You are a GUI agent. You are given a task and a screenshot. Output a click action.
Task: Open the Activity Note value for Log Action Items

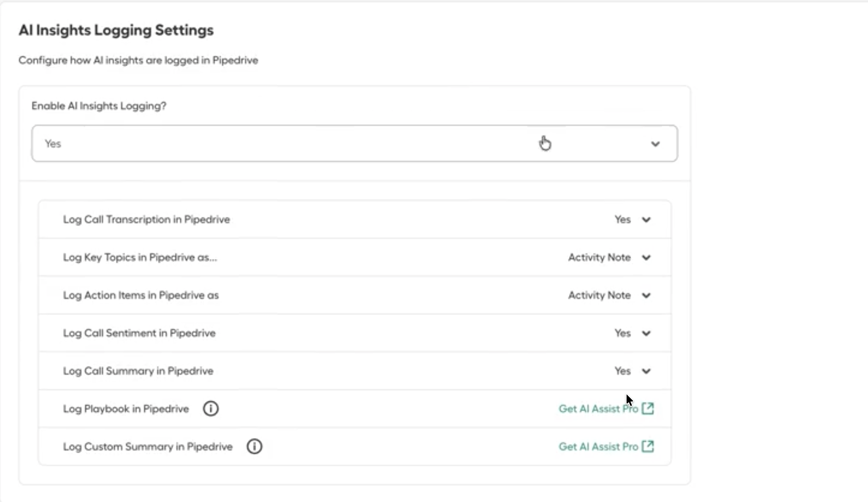click(599, 295)
